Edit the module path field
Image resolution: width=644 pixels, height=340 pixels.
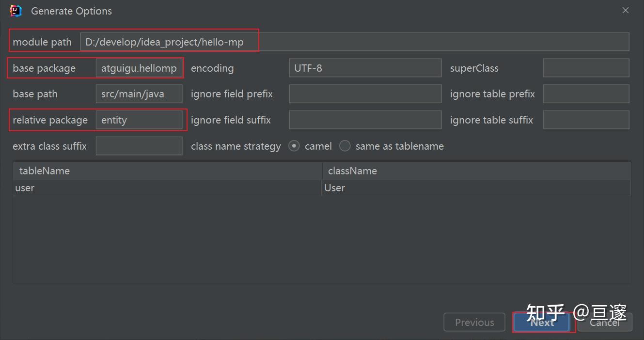coord(354,42)
